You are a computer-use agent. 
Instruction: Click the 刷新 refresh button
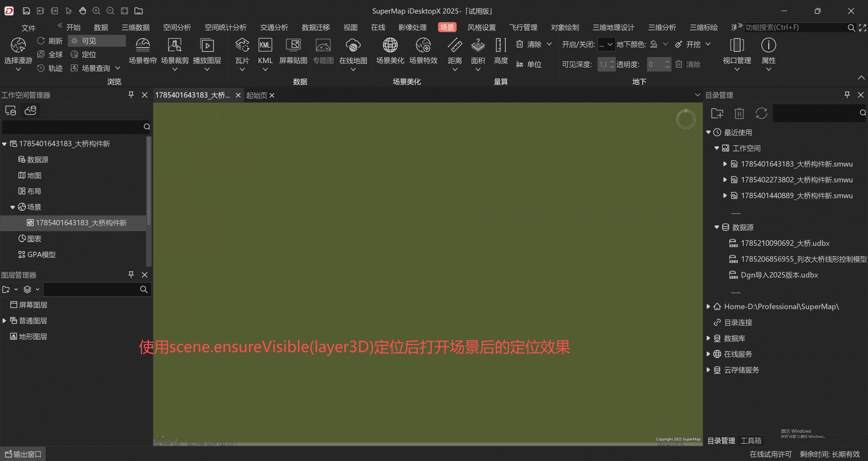point(50,41)
